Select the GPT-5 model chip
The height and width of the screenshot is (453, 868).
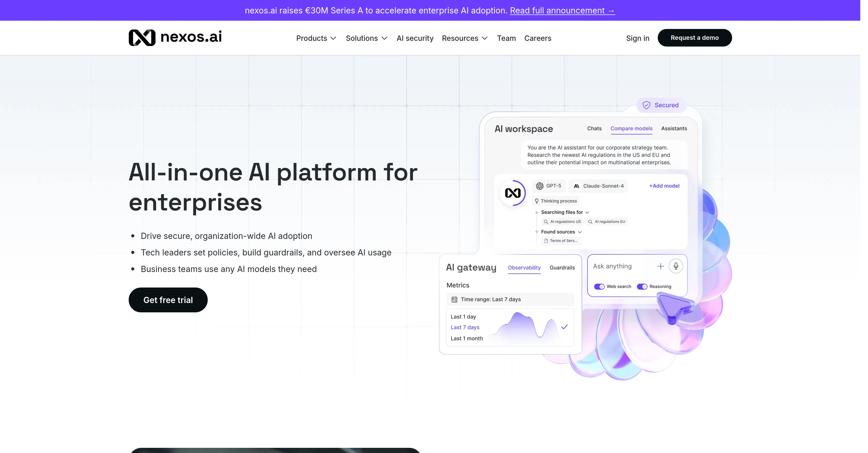[548, 186]
